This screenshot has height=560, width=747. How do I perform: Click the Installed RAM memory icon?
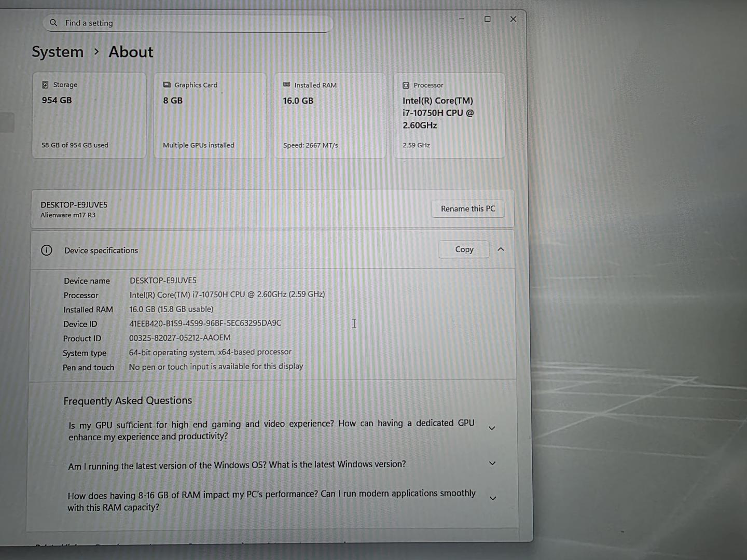[286, 85]
